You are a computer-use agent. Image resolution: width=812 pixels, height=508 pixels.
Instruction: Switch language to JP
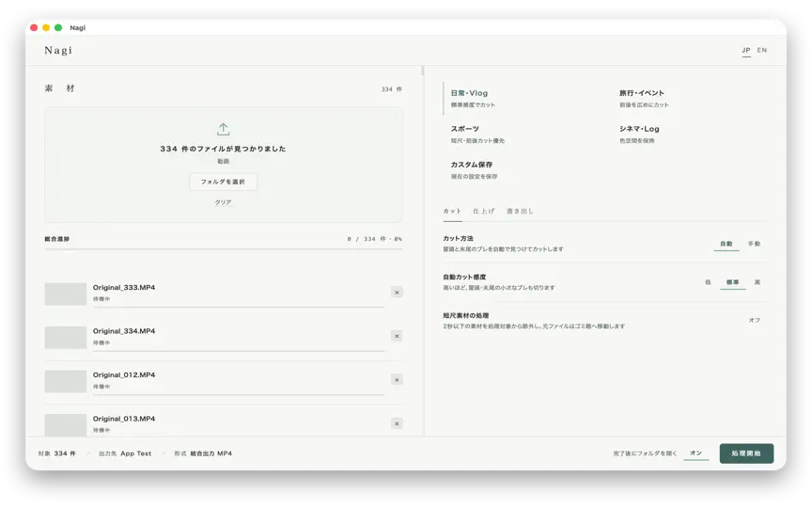point(745,50)
